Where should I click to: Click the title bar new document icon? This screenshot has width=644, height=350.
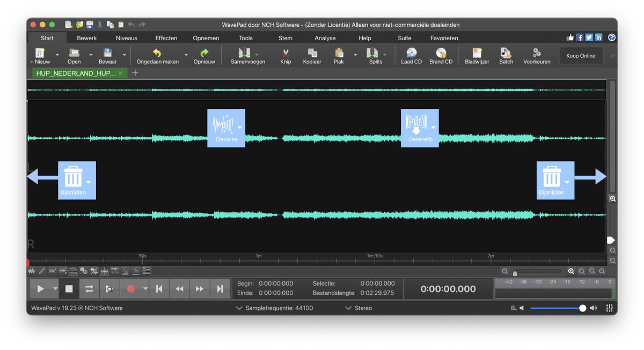(x=68, y=25)
